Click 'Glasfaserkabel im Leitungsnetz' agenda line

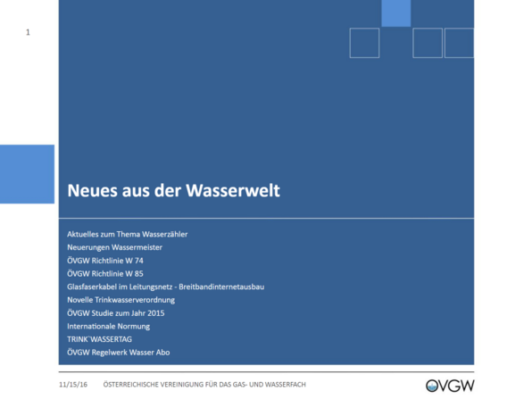pos(165,287)
